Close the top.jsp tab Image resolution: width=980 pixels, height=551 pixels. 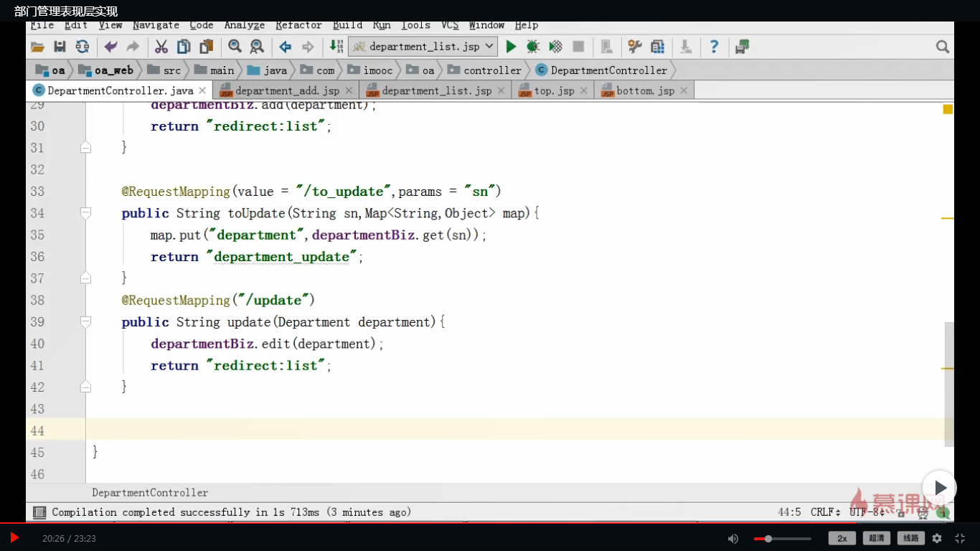[x=584, y=90]
